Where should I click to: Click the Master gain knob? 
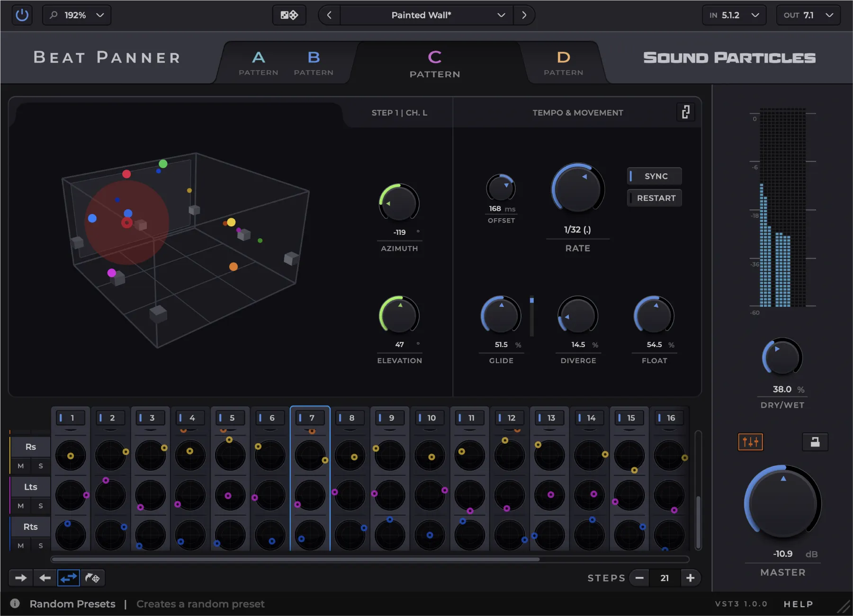[x=782, y=503]
